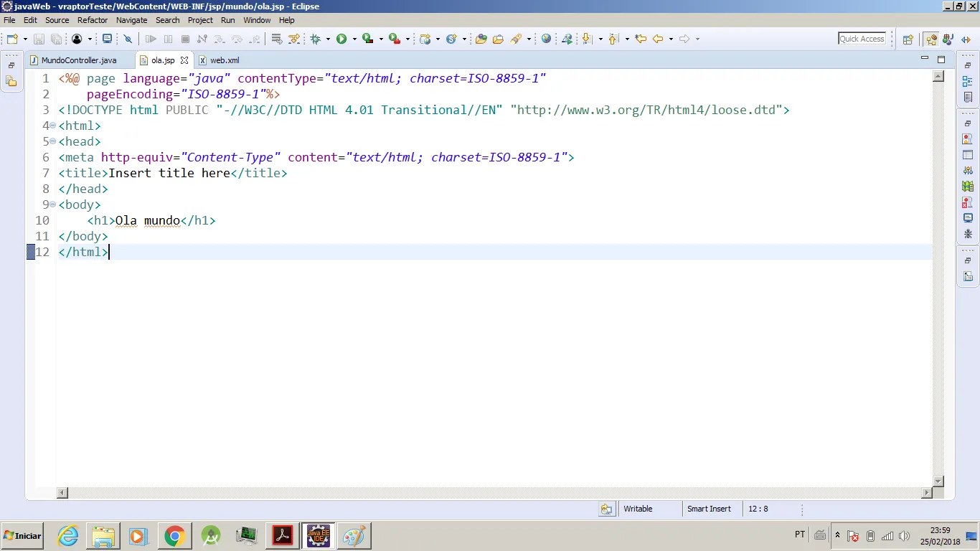Collapse the html tag fold on line 4
The image size is (980, 551).
pos(52,126)
